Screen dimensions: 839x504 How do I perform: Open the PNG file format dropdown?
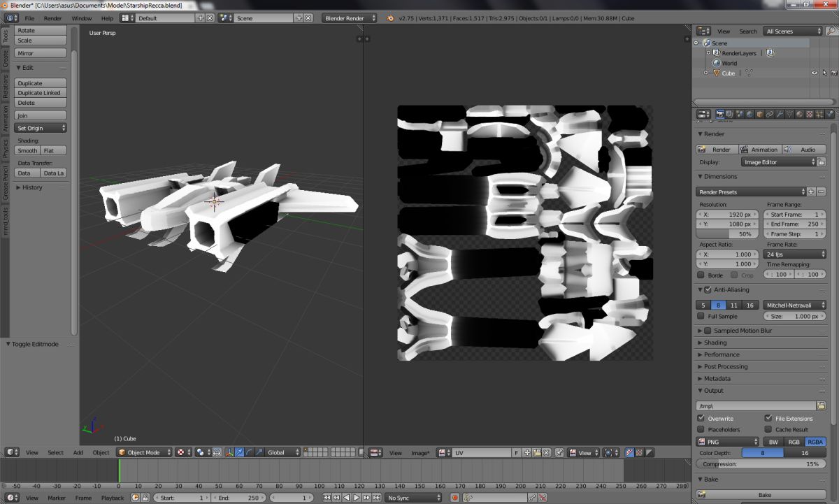pyautogui.click(x=728, y=442)
